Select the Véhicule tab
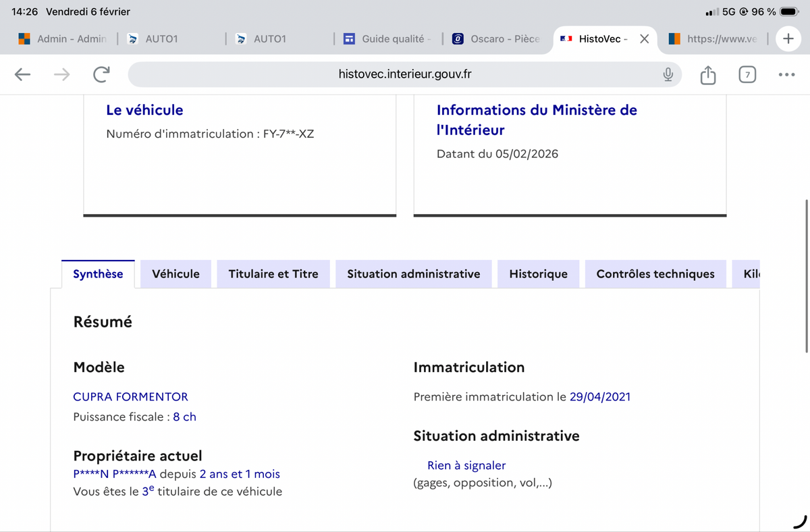This screenshot has height=532, width=810. click(x=175, y=273)
